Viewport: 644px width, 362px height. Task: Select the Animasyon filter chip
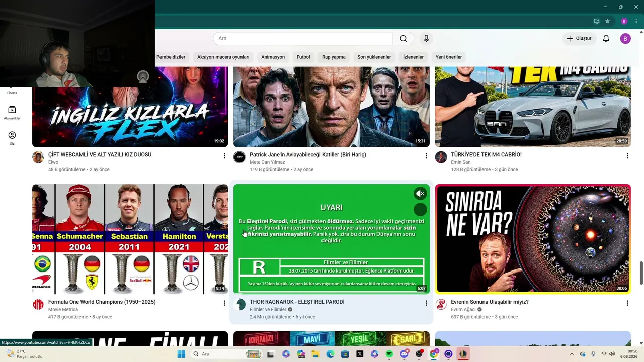coord(273,57)
